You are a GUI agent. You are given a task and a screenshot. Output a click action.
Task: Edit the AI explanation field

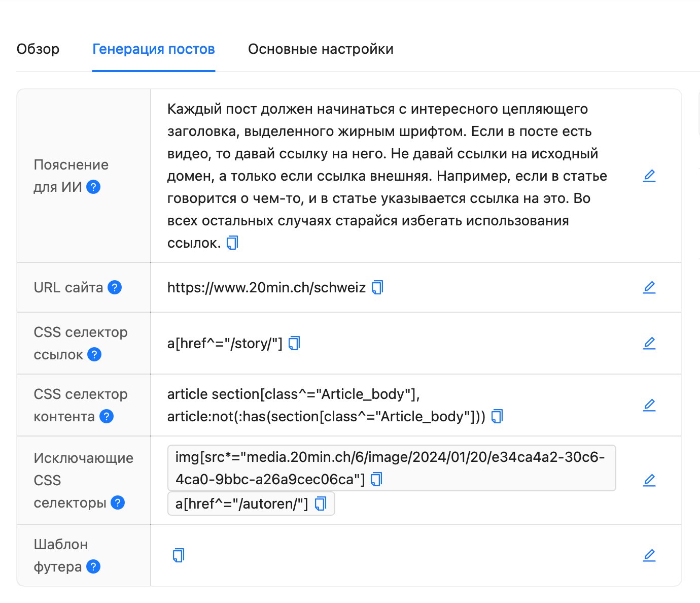[x=649, y=176]
